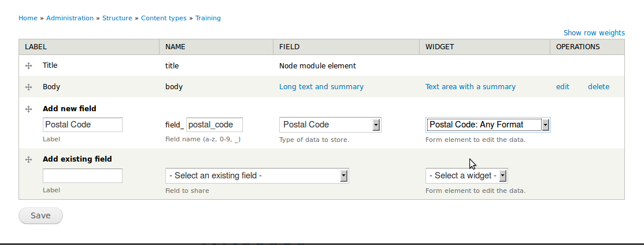
Task: Open the Select a widget dropdown
Action: coord(467,175)
